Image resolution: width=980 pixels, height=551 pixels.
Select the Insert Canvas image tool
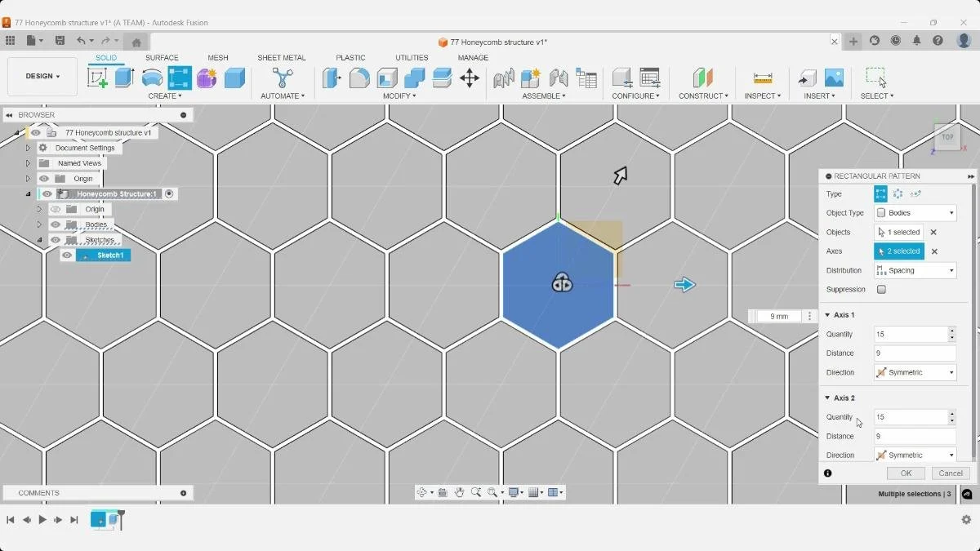tap(834, 78)
